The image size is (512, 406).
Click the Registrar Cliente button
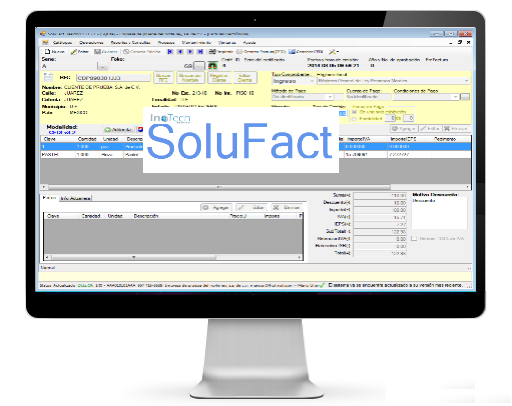pos(219,78)
